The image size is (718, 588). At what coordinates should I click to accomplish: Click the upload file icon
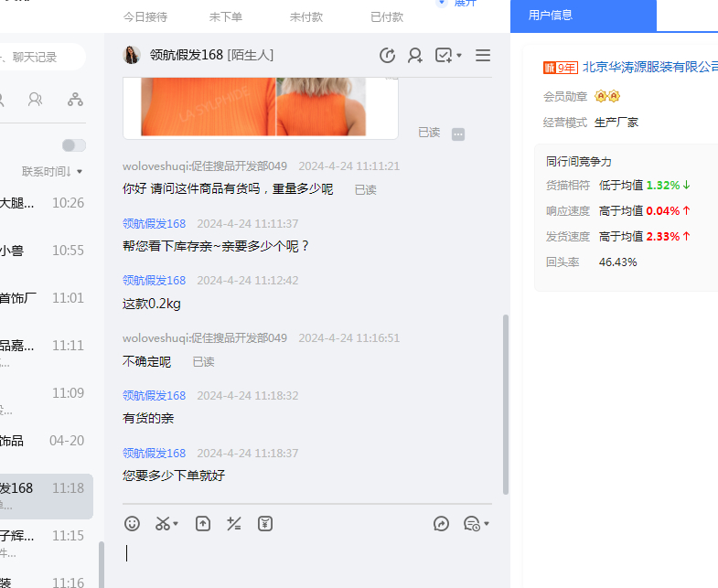[x=203, y=524]
